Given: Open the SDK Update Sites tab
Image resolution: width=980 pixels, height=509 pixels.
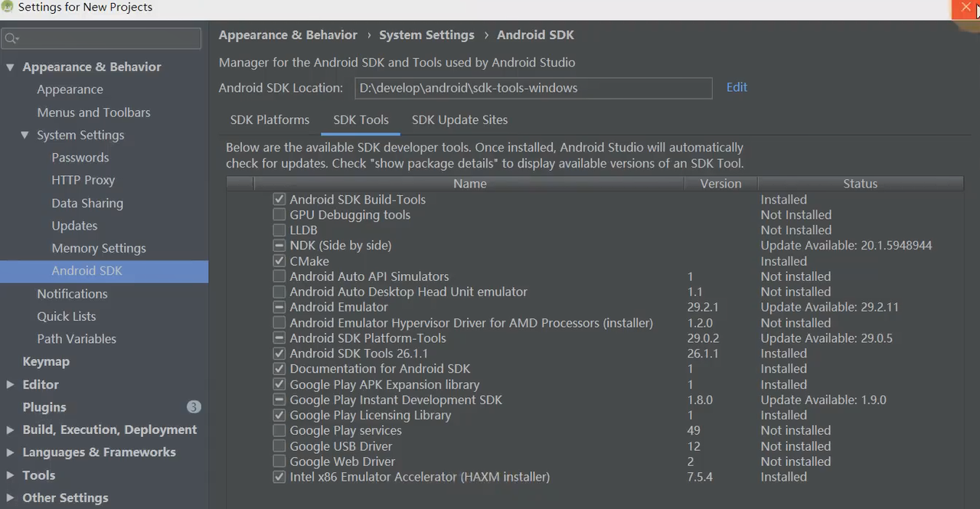Looking at the screenshot, I should [x=459, y=120].
